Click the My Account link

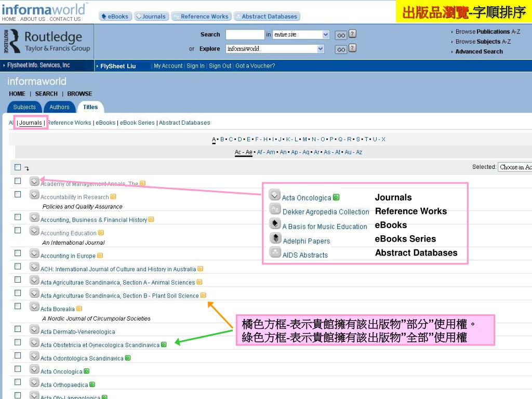tap(168, 66)
